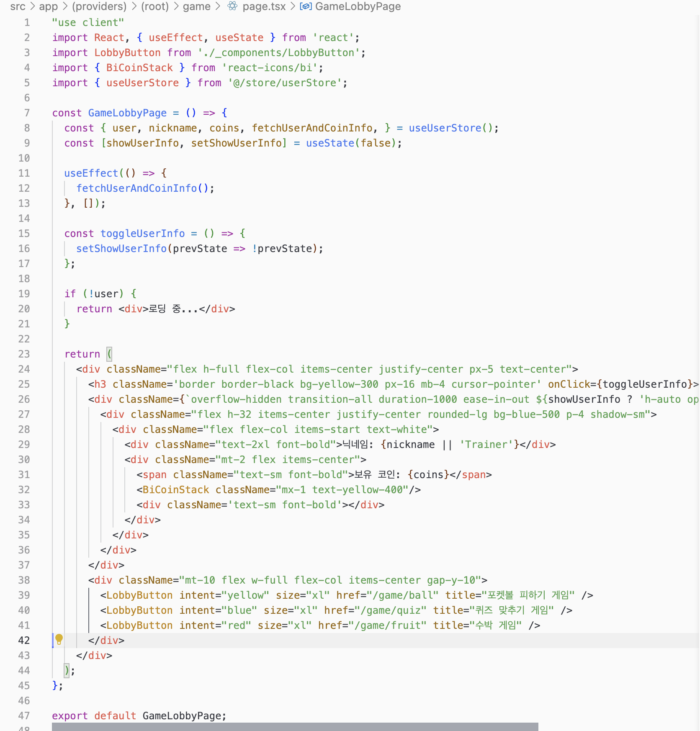The width and height of the screenshot is (700, 731).
Task: Click 'bg-blue-500' class on line 27
Action: click(x=527, y=414)
